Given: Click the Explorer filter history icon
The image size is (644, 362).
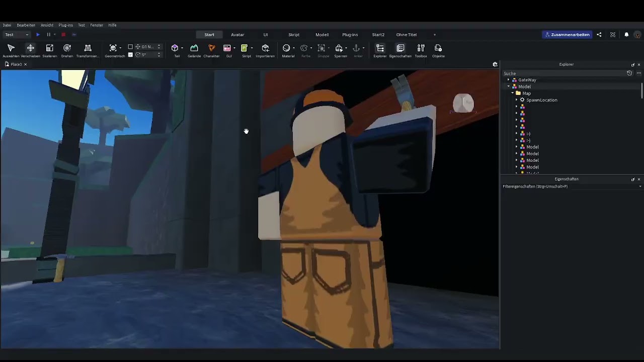Looking at the screenshot, I should 629,73.
